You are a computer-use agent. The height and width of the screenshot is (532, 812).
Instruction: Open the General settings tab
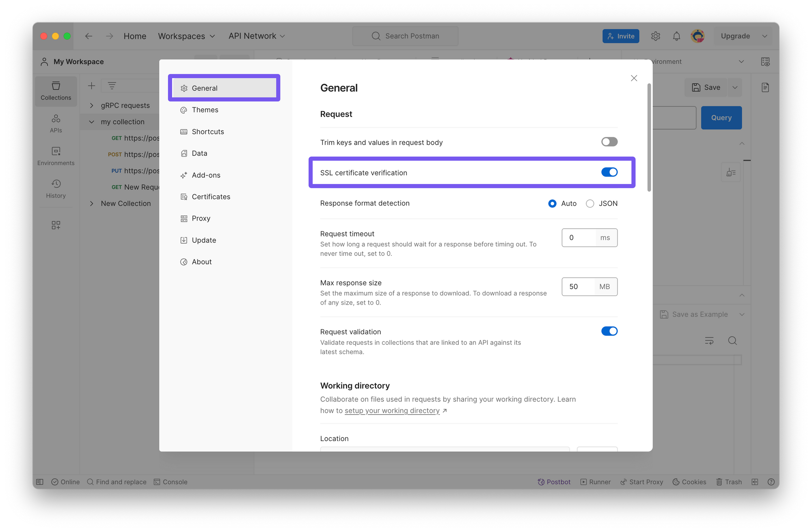coord(224,88)
